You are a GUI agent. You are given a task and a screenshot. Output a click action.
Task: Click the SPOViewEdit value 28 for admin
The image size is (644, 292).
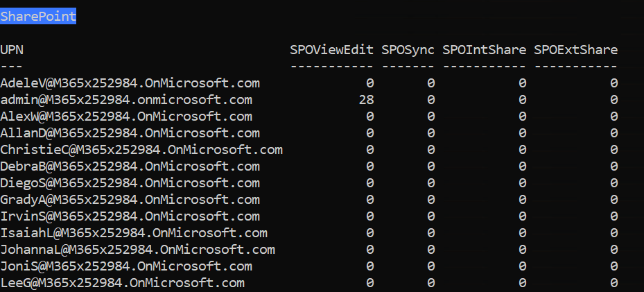click(366, 100)
